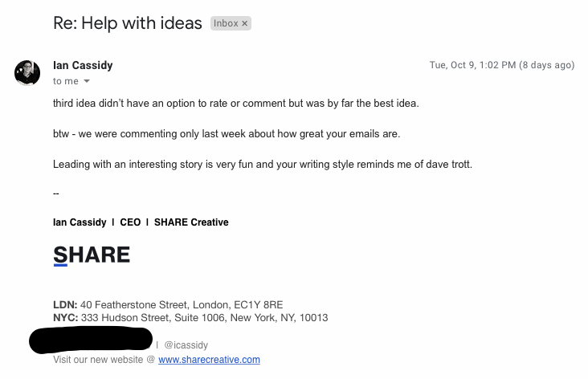
Task: Click the "Leading with an interesting story" line
Action: coord(263,164)
